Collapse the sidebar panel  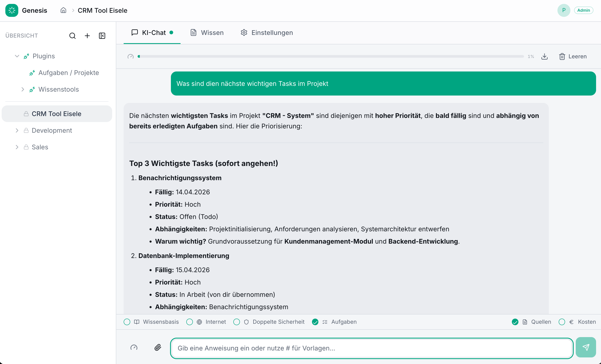[x=102, y=36]
